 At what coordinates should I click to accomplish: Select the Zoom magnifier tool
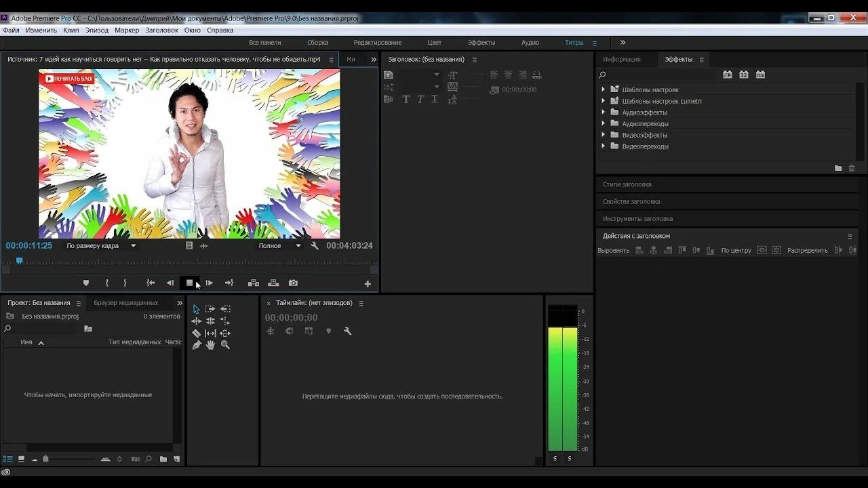click(x=225, y=345)
